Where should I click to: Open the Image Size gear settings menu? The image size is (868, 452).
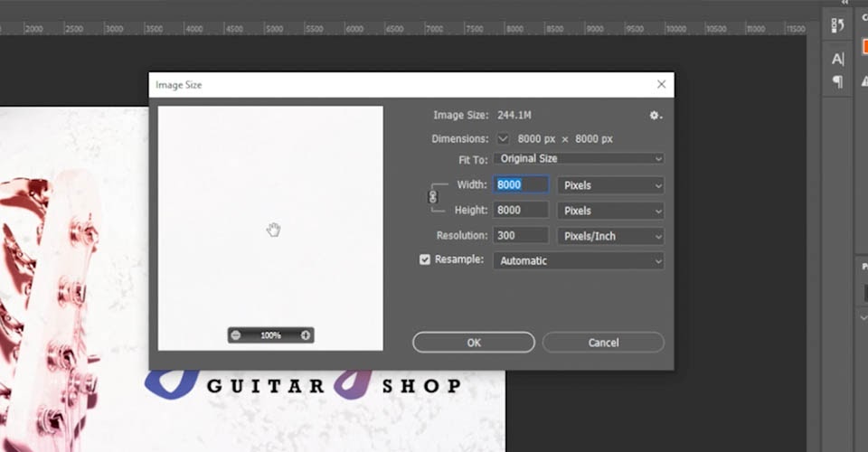pyautogui.click(x=656, y=115)
